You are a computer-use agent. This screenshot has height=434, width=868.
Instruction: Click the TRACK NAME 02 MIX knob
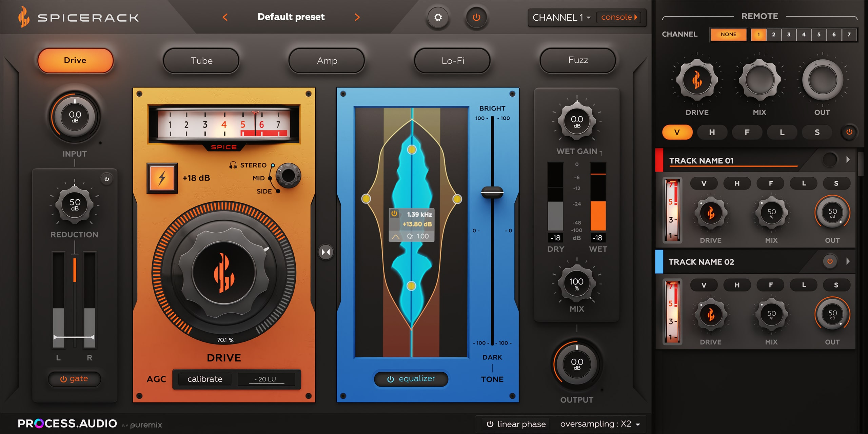pos(771,315)
